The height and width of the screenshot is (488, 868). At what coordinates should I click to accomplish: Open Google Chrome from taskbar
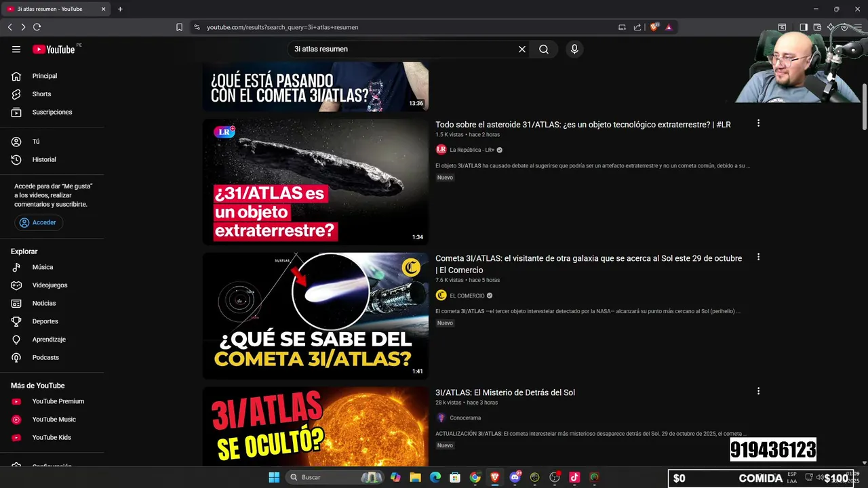point(475,477)
